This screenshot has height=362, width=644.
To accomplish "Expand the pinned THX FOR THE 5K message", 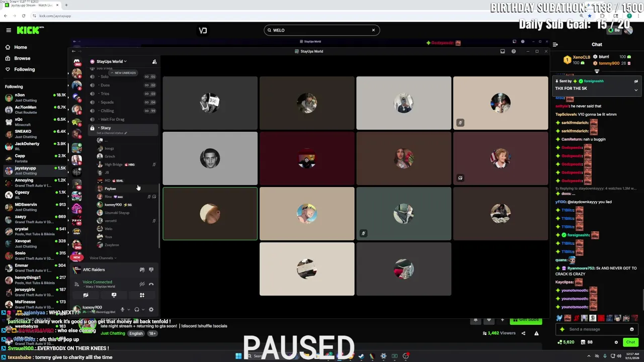I will (636, 90).
